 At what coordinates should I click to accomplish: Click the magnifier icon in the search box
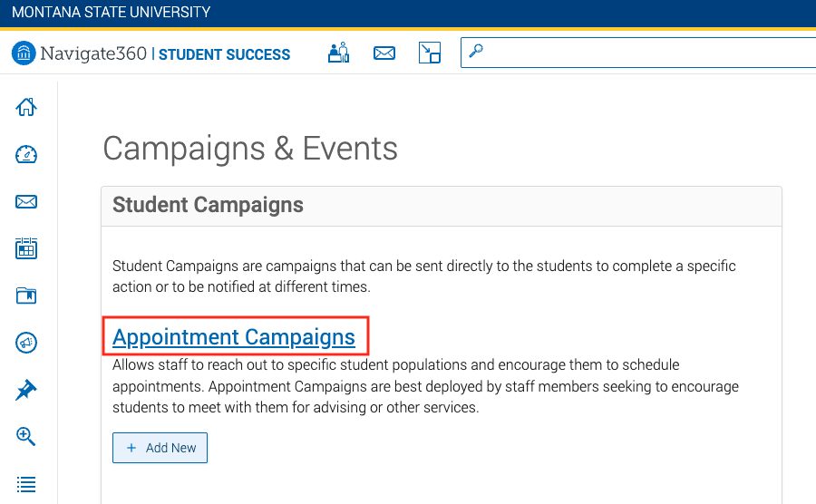coord(476,51)
